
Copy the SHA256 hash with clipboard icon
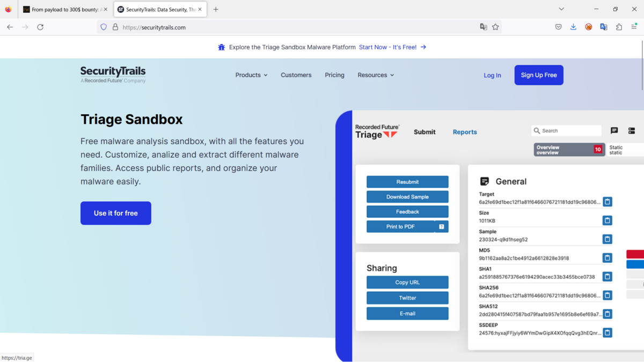[x=608, y=295]
